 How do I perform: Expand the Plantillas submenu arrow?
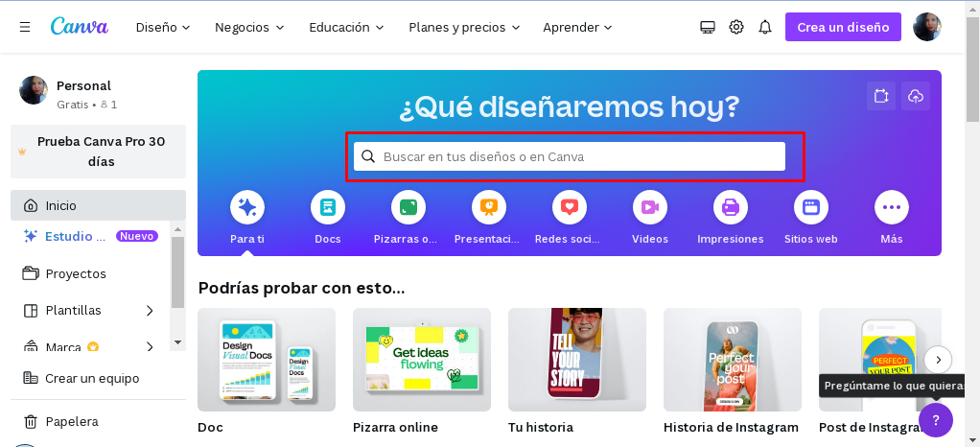tap(150, 311)
